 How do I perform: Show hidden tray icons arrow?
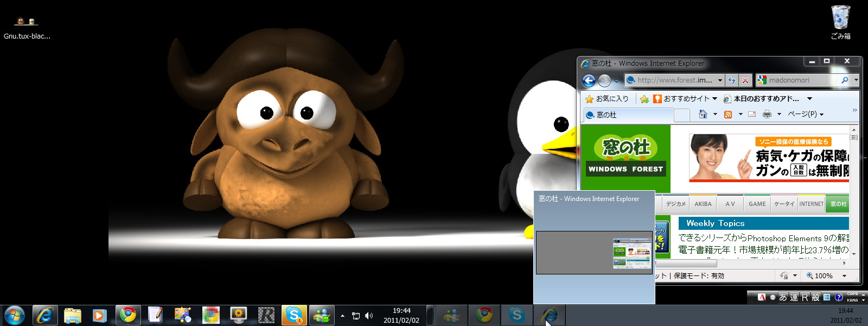click(342, 316)
